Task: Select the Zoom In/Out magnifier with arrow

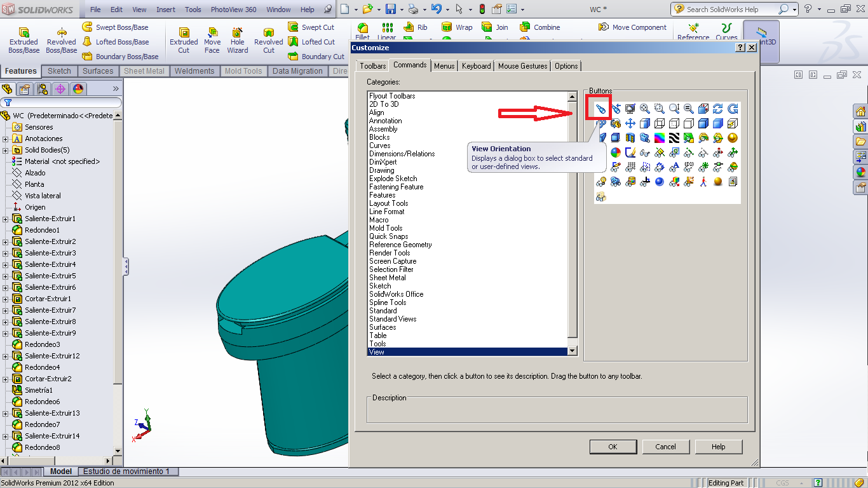Action: (674, 109)
